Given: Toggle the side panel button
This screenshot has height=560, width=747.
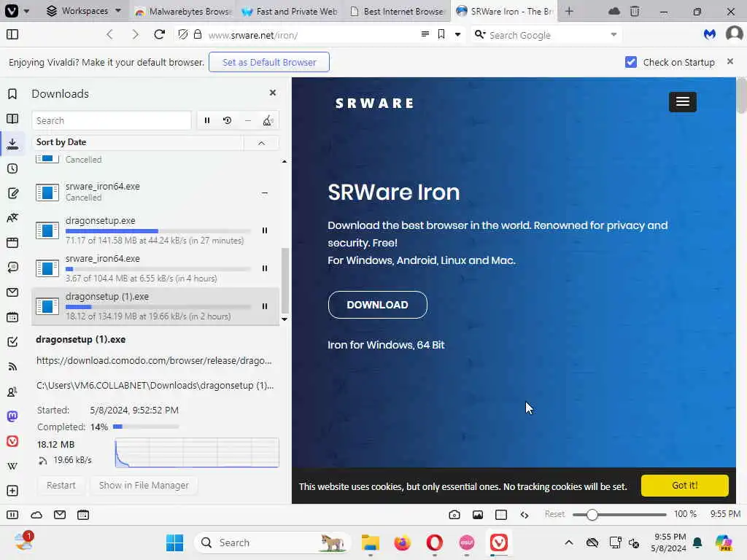Looking at the screenshot, I should point(12,34).
